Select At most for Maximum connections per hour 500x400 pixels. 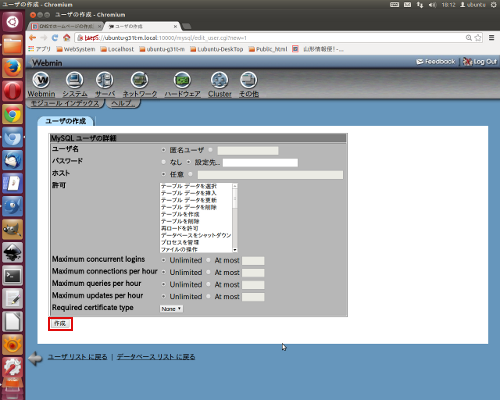tap(208, 272)
